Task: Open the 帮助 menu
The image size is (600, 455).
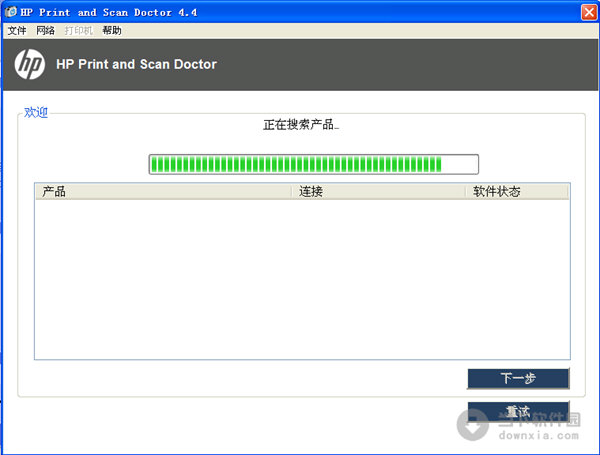Action: coord(112,31)
